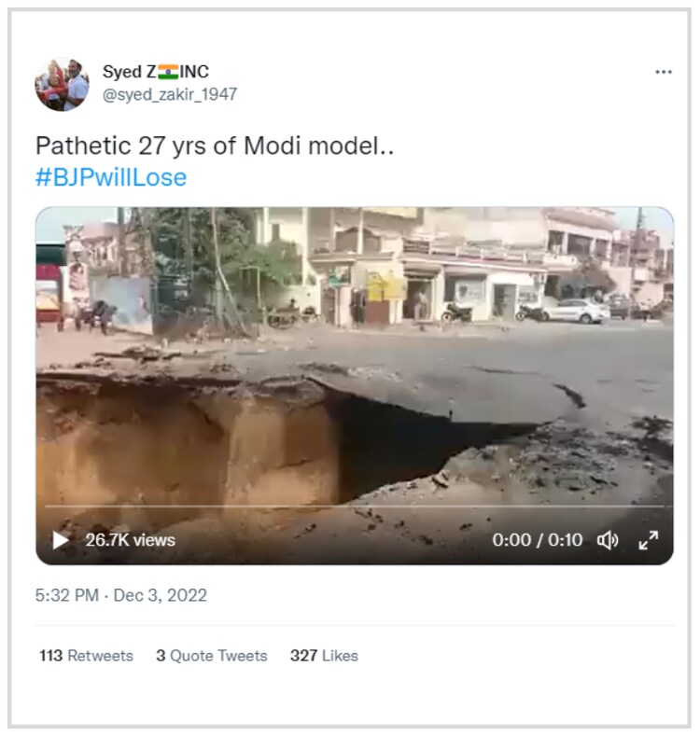Open the Syed Z INC display name

155,72
